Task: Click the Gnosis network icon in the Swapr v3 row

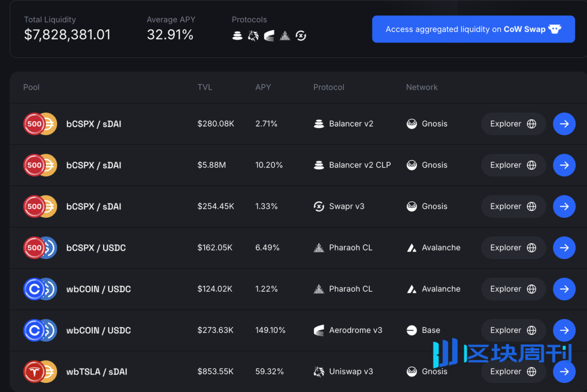Action: (x=412, y=206)
